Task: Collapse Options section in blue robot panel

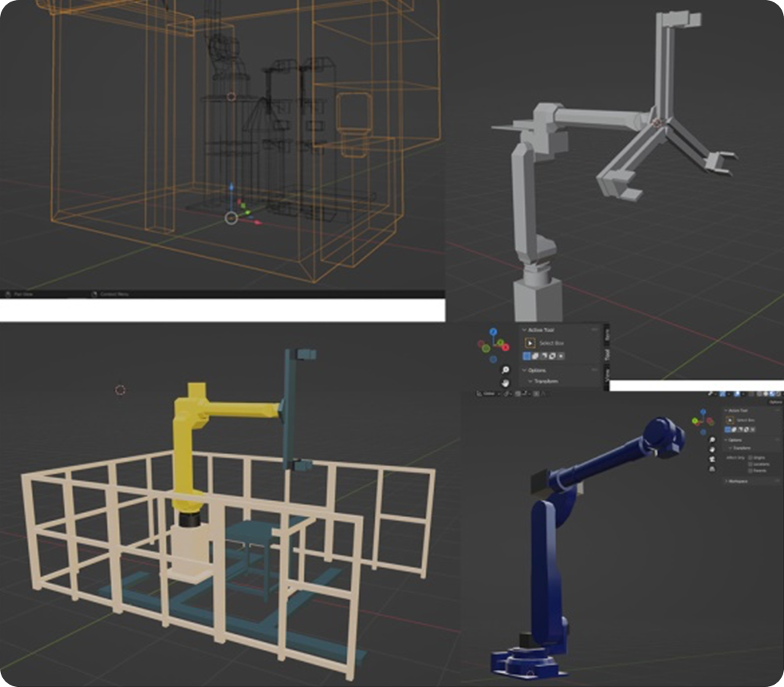Action: pos(725,440)
